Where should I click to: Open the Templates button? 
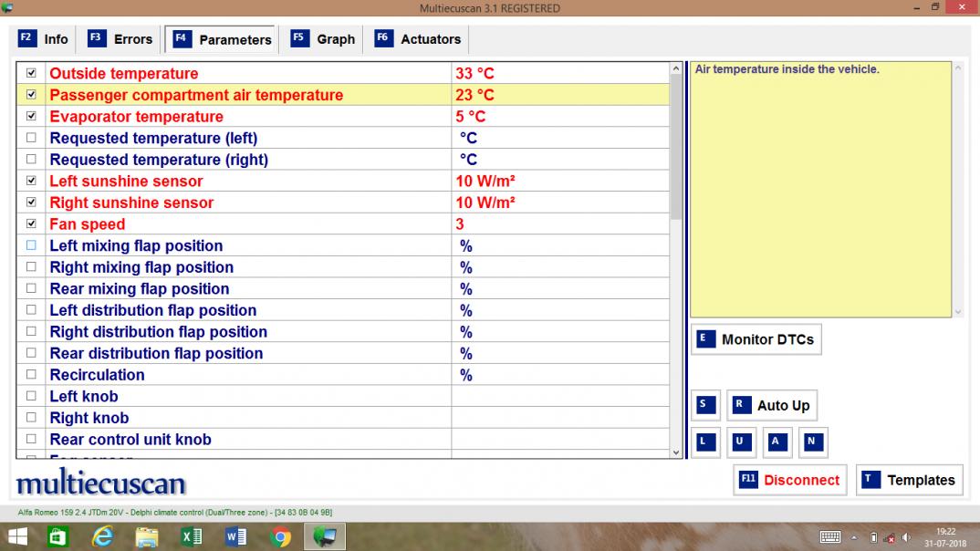pos(910,480)
